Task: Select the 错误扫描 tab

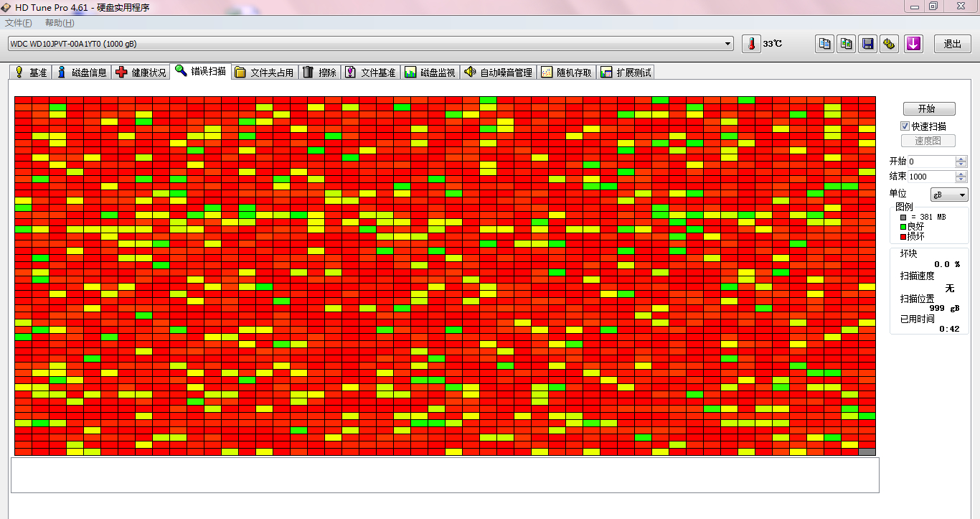Action: tap(200, 71)
